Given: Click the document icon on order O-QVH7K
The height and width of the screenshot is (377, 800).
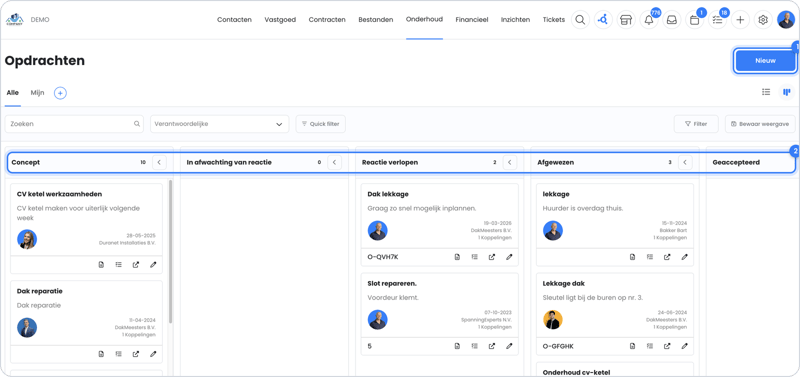Looking at the screenshot, I should tap(457, 257).
